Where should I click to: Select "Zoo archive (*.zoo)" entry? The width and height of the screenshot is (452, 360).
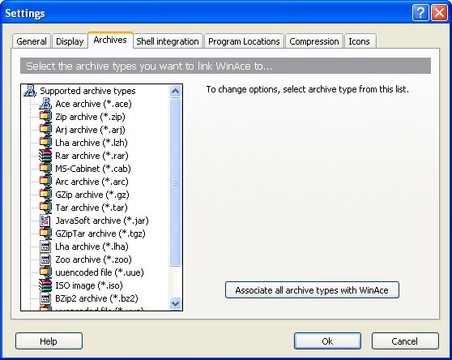(93, 260)
